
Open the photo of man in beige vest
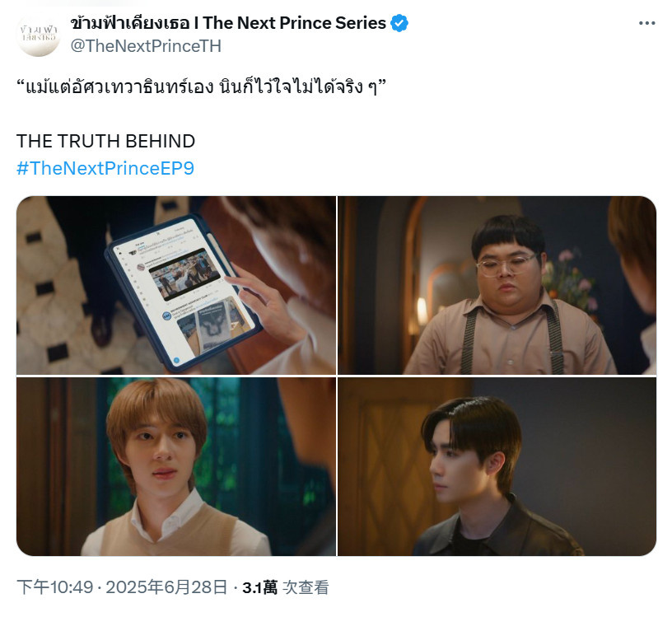point(176,466)
